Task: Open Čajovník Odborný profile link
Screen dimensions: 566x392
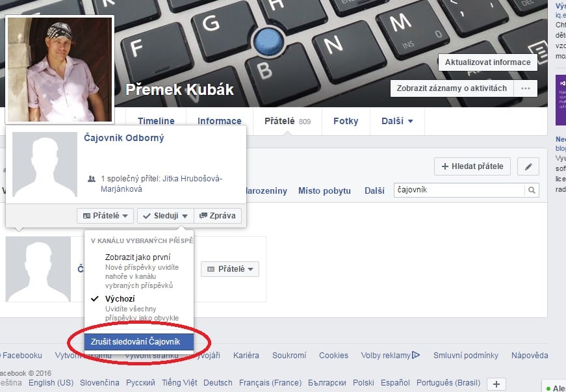Action: pyautogui.click(x=124, y=138)
